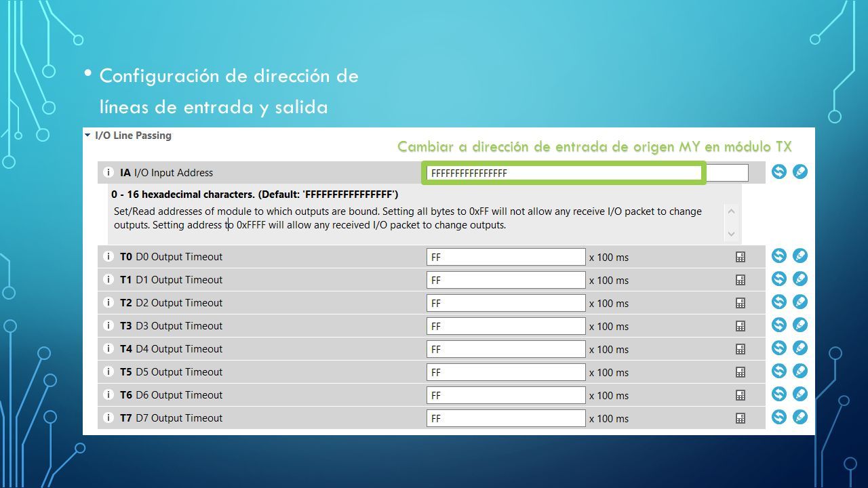Viewport: 868px width, 488px height.
Task: Read T0 value using refresh icon
Action: pos(779,256)
